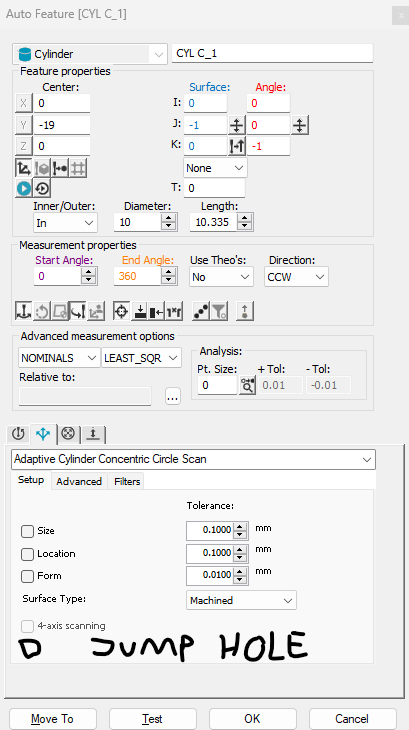This screenshot has width=409, height=730.
Task: Tick the Form checkbox
Action: (27, 576)
